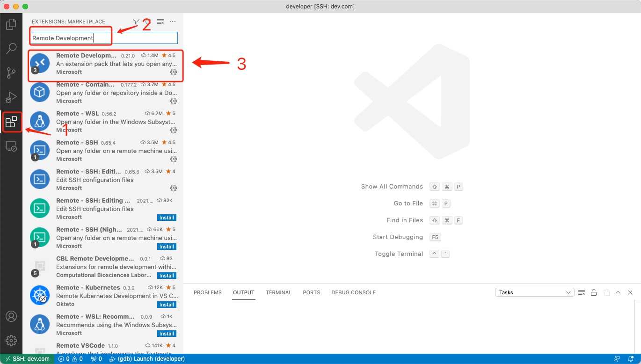Clear the output panel contents
641x364 pixels.
[582, 292]
